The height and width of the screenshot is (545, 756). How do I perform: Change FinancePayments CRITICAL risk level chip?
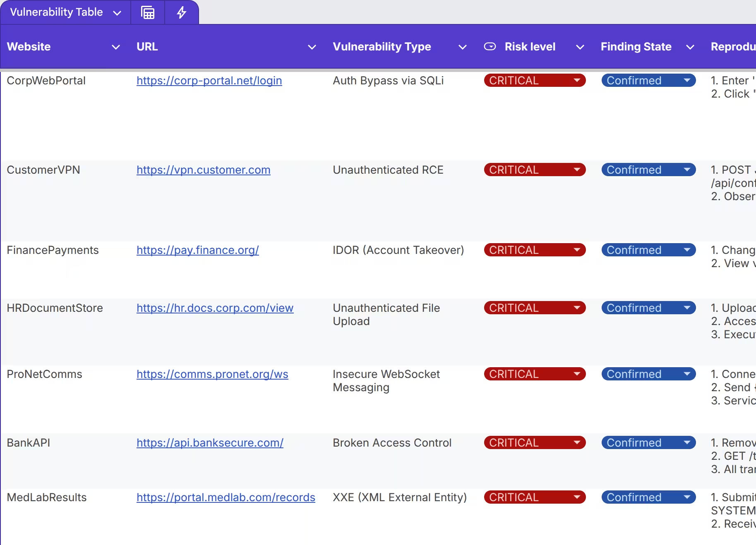[535, 250]
